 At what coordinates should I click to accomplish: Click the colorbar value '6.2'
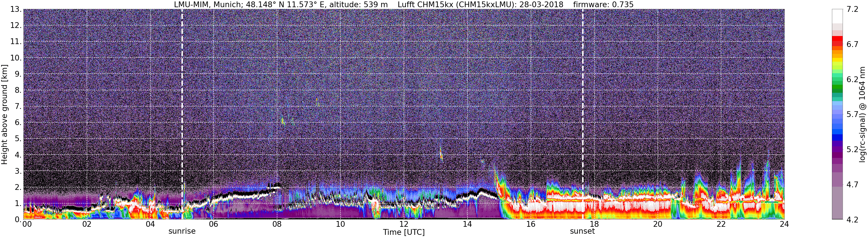[852, 80]
